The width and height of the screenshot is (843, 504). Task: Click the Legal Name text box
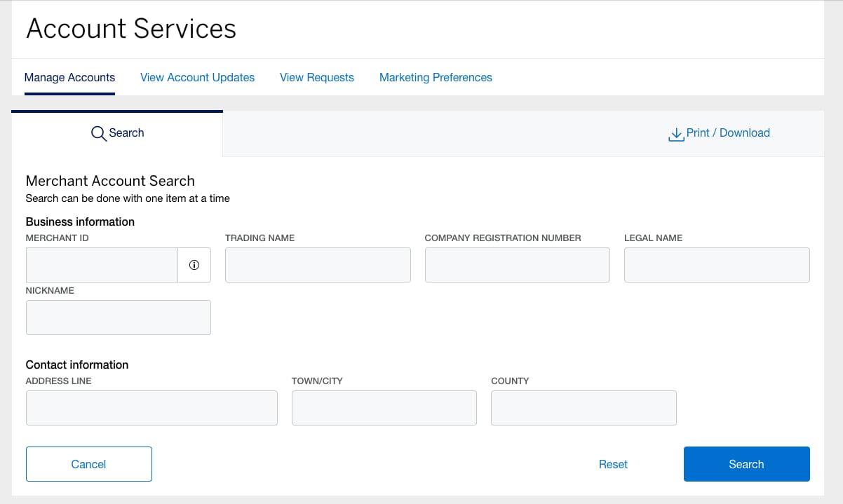[x=717, y=265]
